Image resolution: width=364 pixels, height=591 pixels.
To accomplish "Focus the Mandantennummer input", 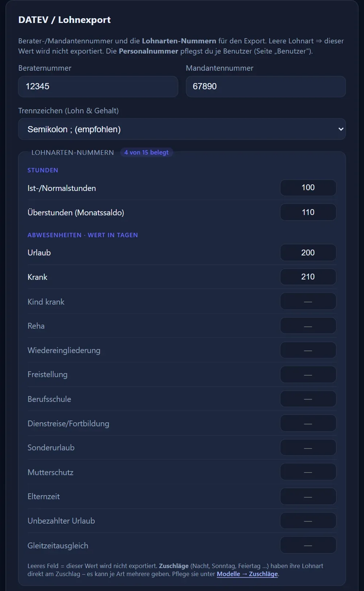I will (266, 86).
